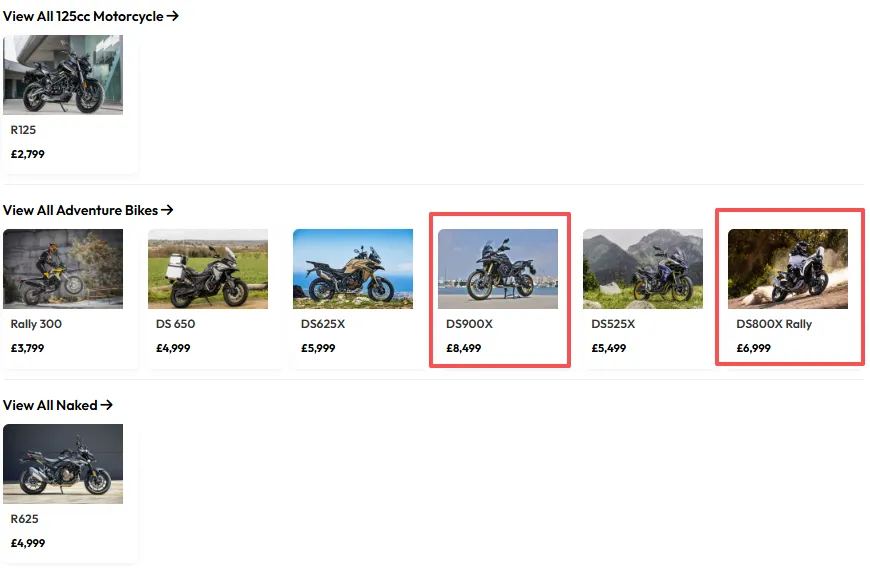Click the R625 model name
Screen dimensions: 870x573
24,519
